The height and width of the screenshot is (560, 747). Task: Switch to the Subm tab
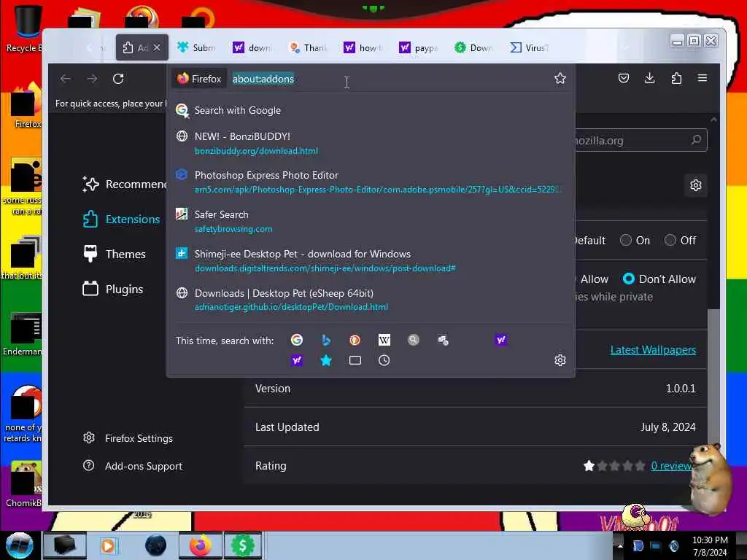coord(196,47)
